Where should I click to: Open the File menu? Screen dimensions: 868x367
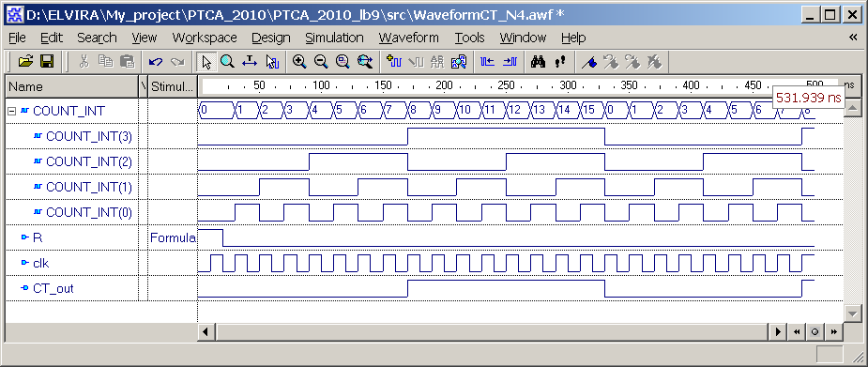pyautogui.click(x=17, y=38)
